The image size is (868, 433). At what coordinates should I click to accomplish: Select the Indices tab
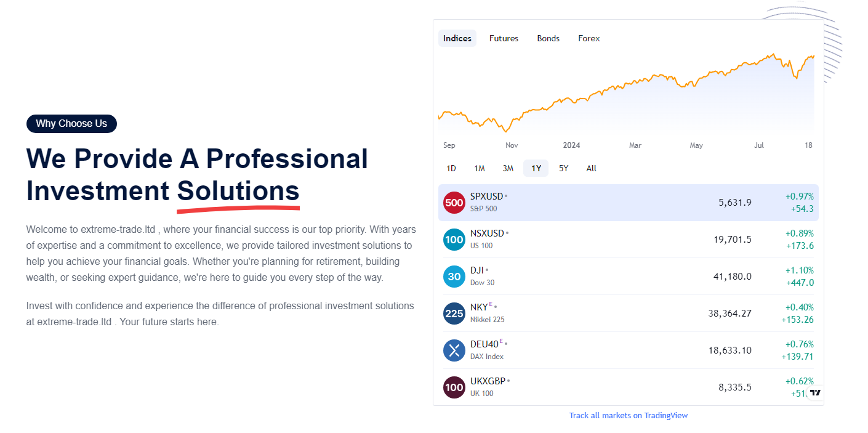coord(457,38)
